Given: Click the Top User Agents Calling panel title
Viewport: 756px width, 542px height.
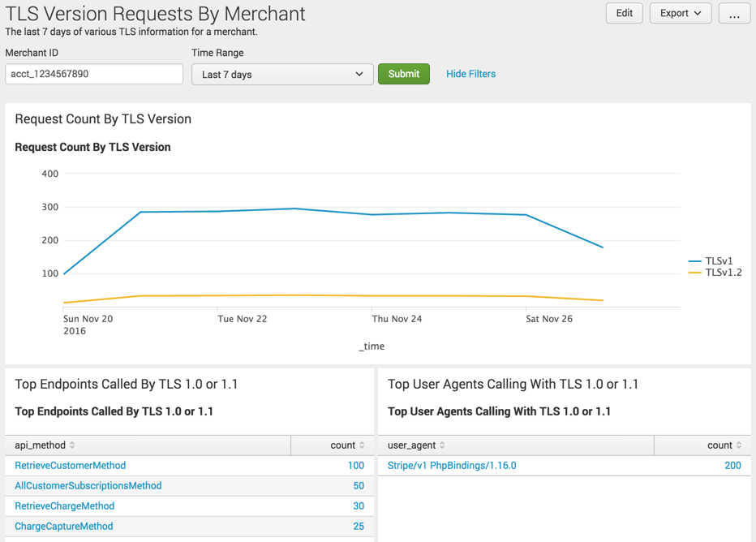Looking at the screenshot, I should (513, 384).
